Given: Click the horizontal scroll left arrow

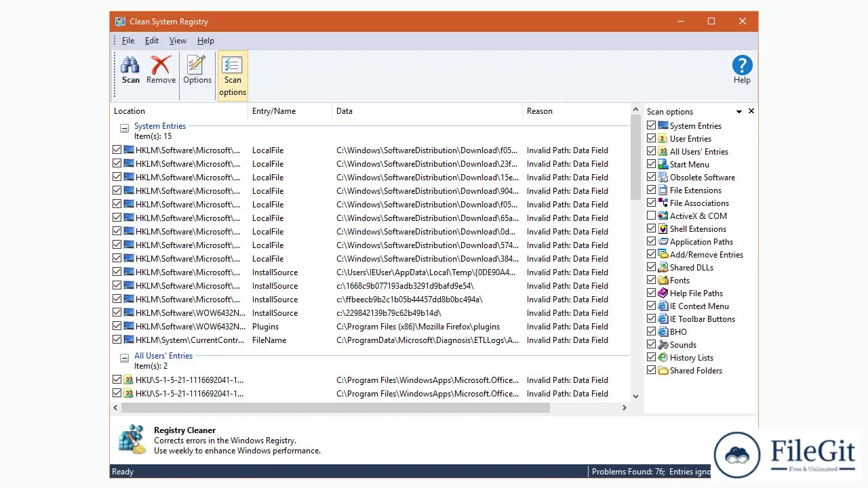Looking at the screenshot, I should click(x=115, y=407).
